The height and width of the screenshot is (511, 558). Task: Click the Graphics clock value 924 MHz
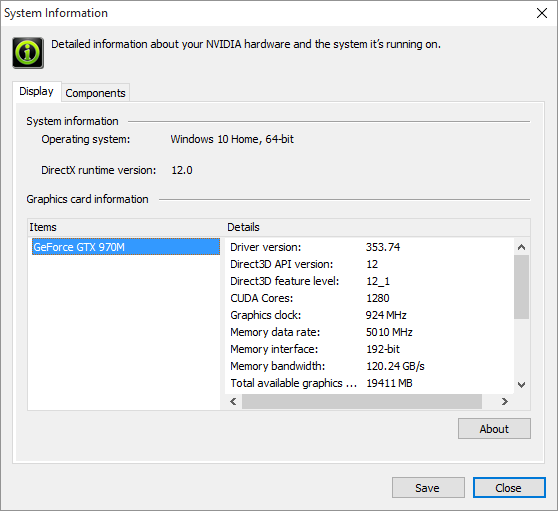[386, 315]
